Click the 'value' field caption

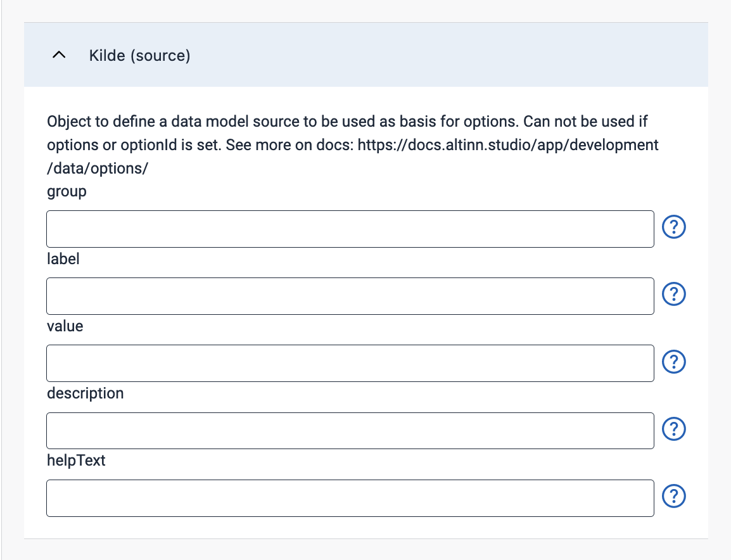coord(65,326)
